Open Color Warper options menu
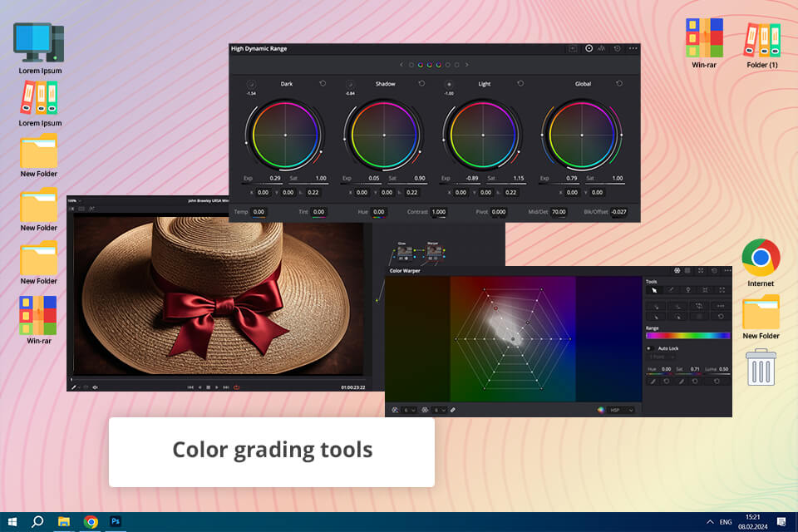 pos(727,270)
